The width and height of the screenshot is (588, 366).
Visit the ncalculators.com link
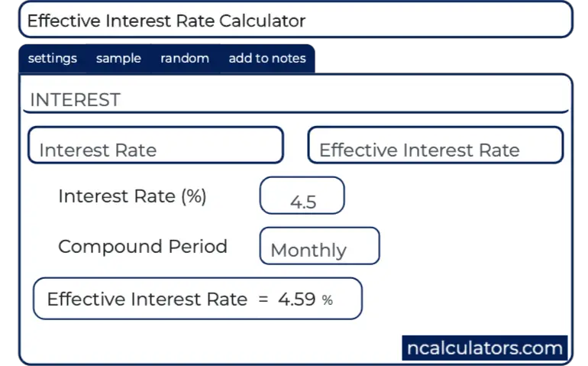pyautogui.click(x=484, y=348)
